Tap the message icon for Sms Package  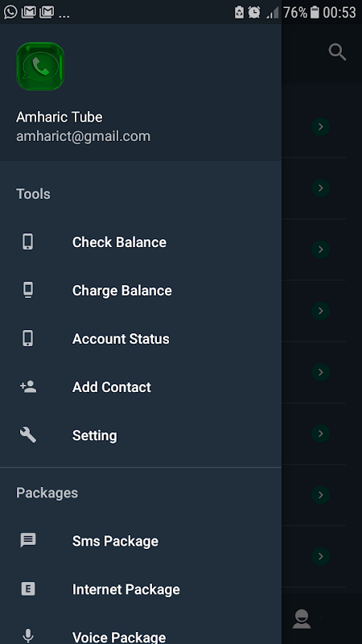point(28,540)
